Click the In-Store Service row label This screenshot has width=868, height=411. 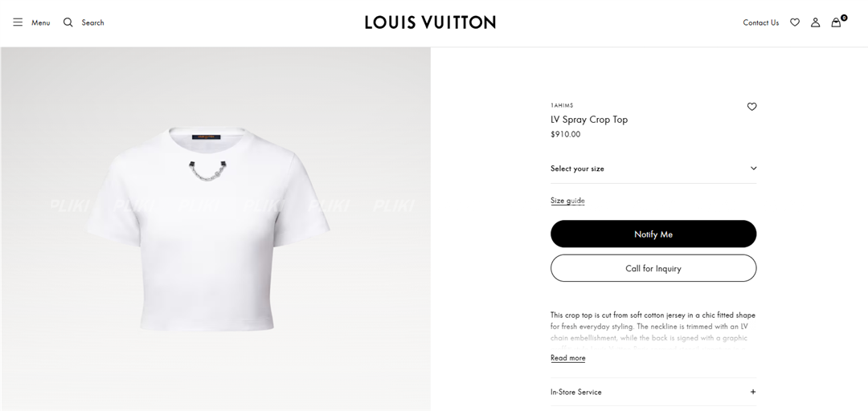pos(575,392)
